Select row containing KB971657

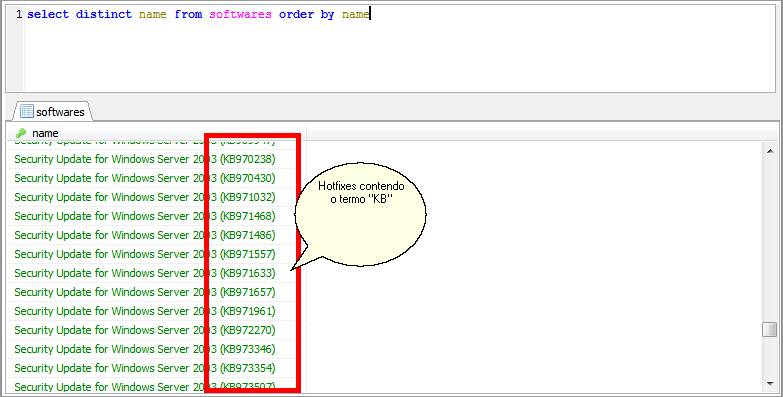tap(157, 292)
